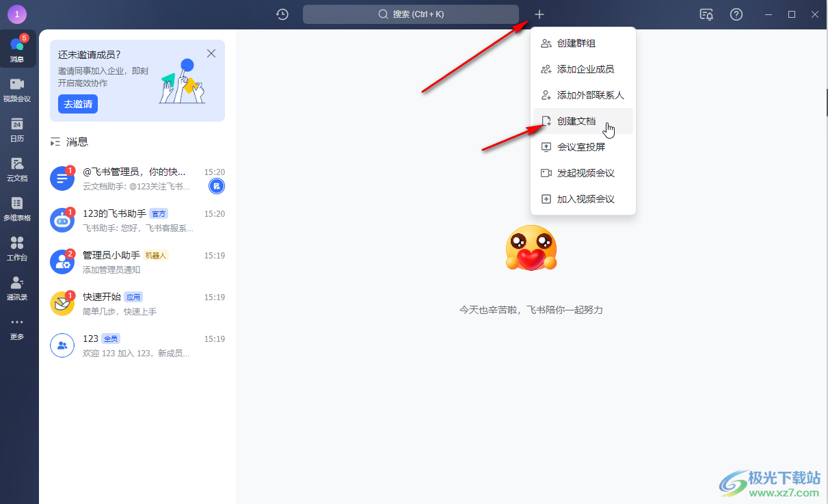Click the 全员 tag beside 123

111,339
